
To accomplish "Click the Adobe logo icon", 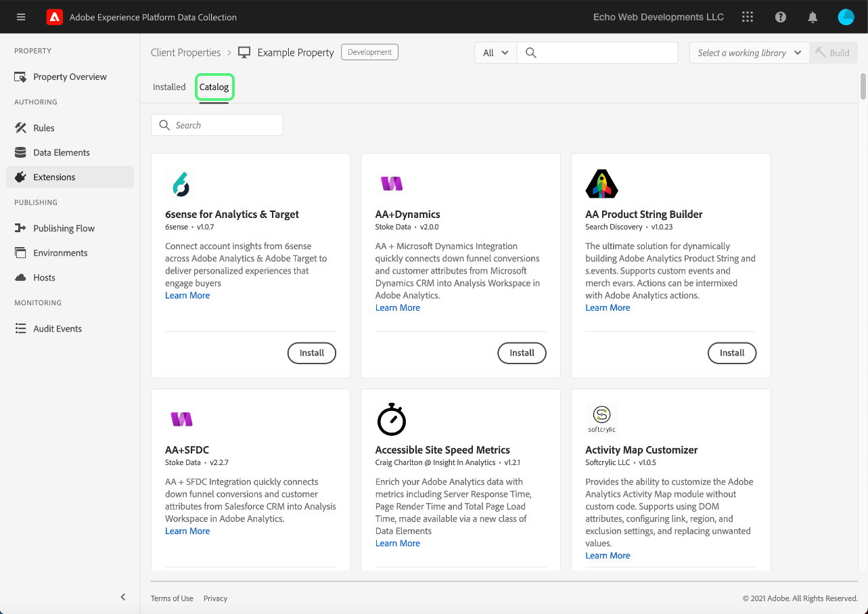I will 55,17.
